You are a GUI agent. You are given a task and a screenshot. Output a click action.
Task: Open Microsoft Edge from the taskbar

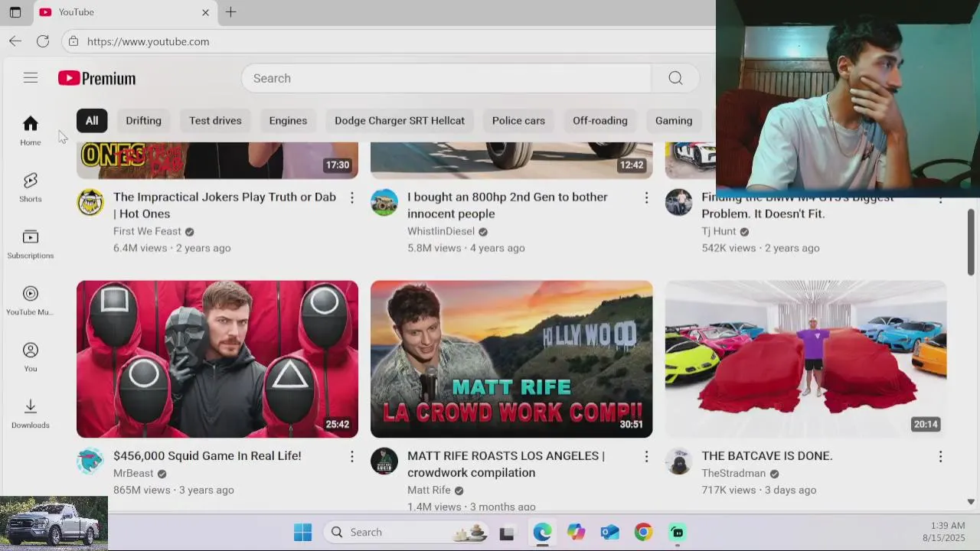click(542, 532)
